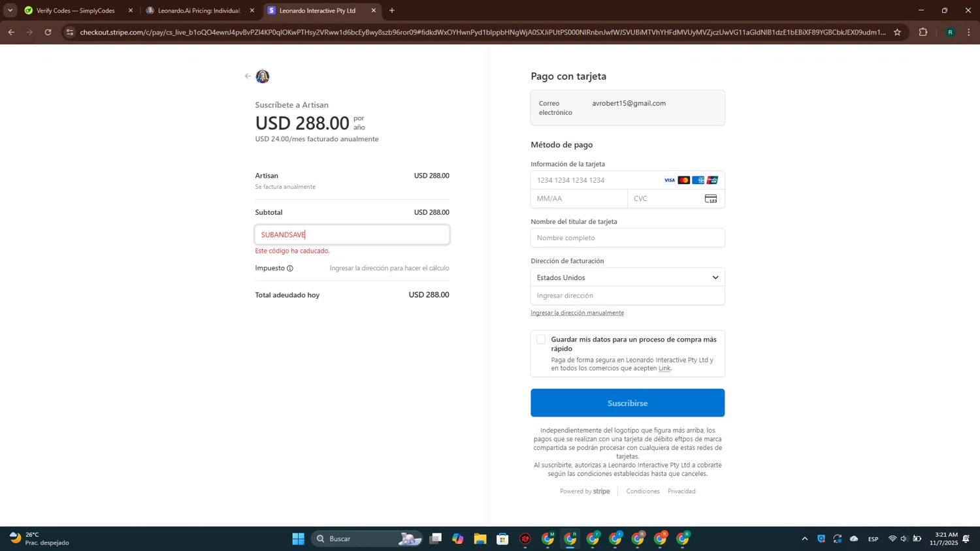980x551 pixels.
Task: Open a new browser tab
Action: (x=392, y=10)
